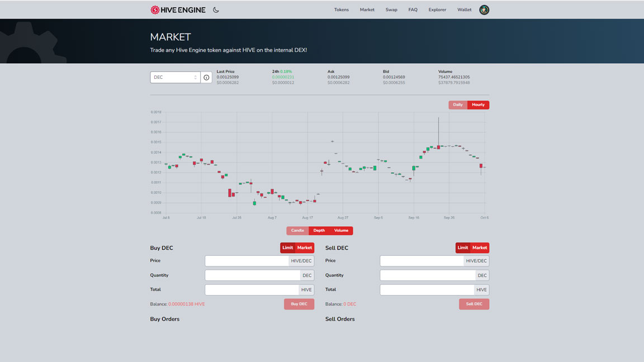Click the Bid value 0.00124569

(394, 77)
